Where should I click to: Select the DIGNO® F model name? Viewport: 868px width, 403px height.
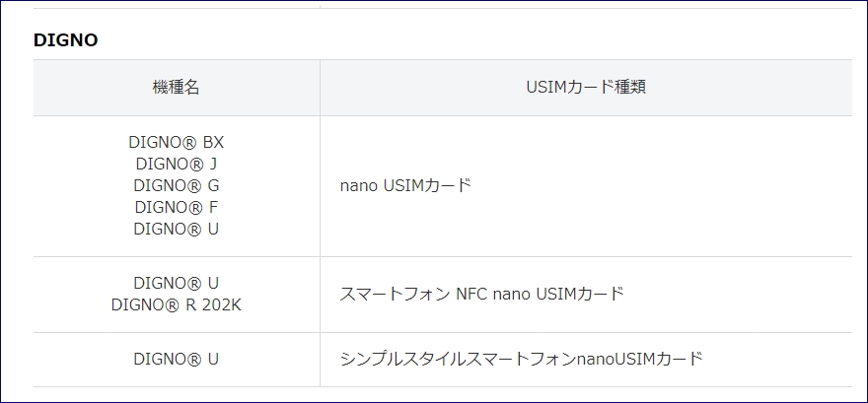pyautogui.click(x=176, y=207)
